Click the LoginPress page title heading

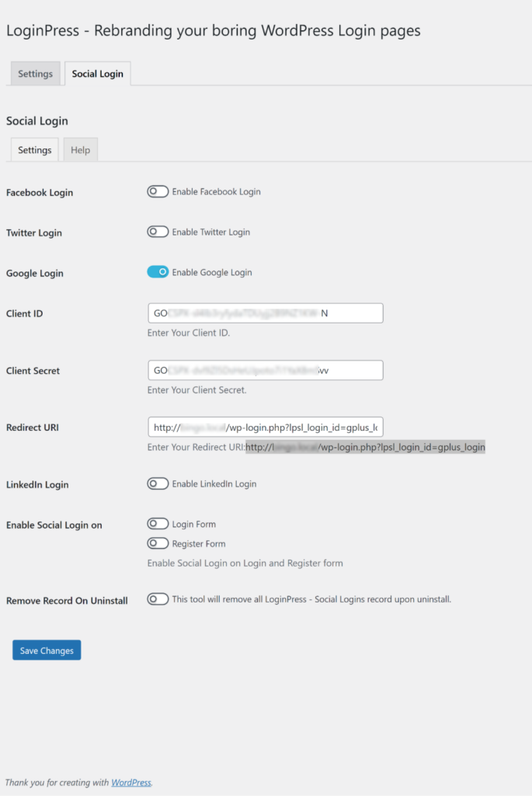coord(214,30)
